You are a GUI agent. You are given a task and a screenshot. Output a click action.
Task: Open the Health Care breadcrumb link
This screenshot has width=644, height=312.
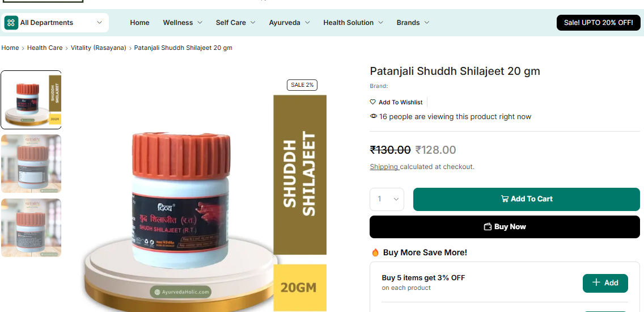45,48
